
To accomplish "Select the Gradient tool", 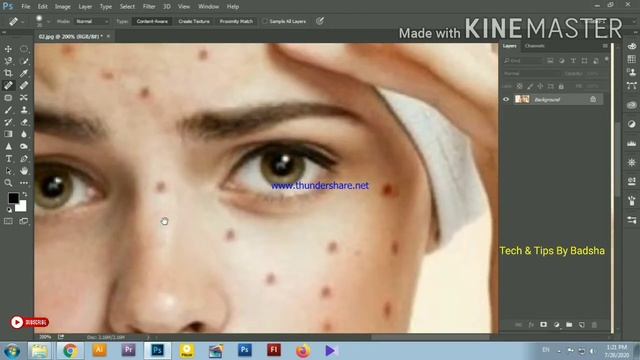I will (8, 134).
